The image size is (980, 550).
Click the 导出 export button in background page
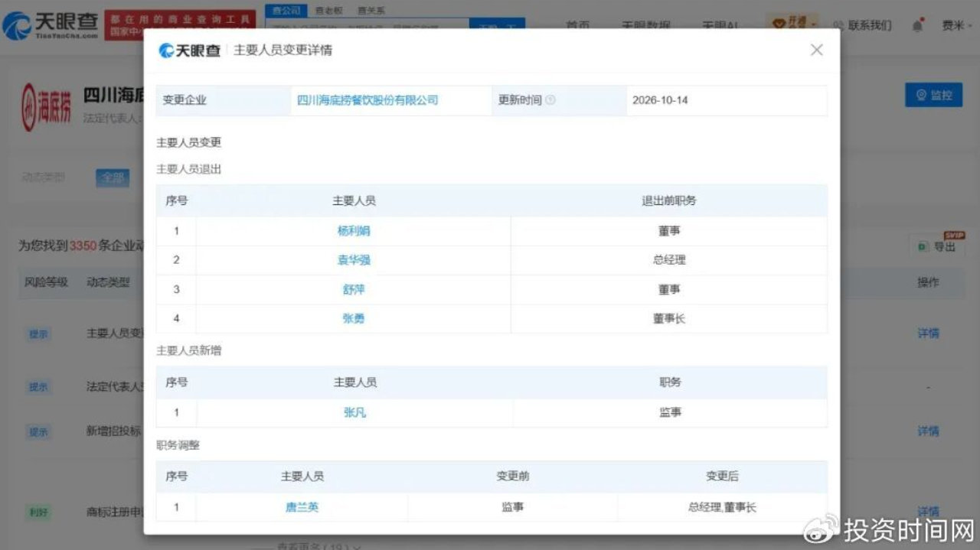(x=937, y=246)
